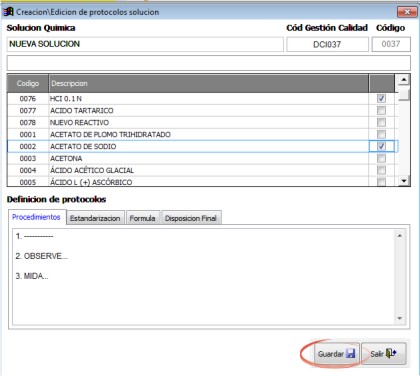Select row code 0077
This screenshot has height=376, width=420.
[28, 111]
